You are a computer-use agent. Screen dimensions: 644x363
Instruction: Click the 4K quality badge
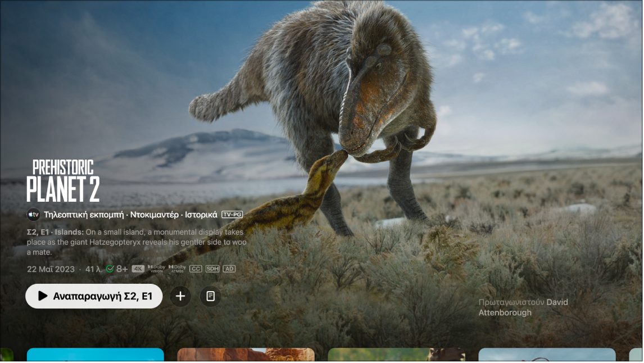(x=138, y=269)
